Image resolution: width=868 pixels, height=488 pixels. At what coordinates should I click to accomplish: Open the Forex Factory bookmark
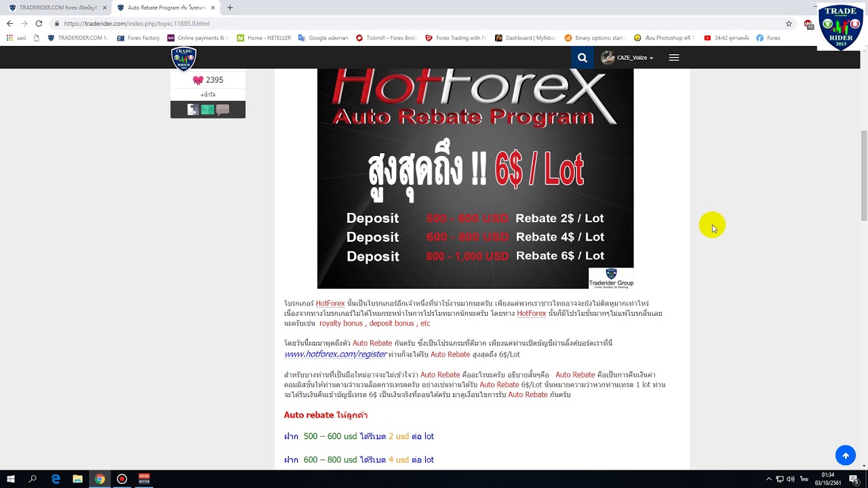(138, 38)
